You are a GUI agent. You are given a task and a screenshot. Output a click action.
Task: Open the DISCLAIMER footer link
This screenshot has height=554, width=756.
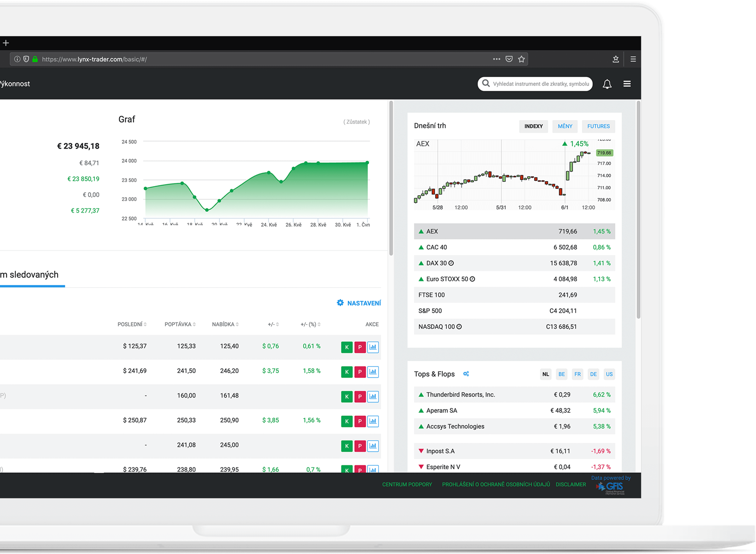click(570, 484)
